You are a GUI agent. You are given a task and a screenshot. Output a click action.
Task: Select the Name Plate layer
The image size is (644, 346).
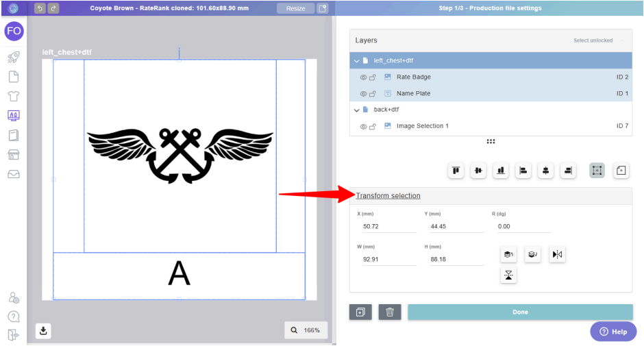click(413, 94)
